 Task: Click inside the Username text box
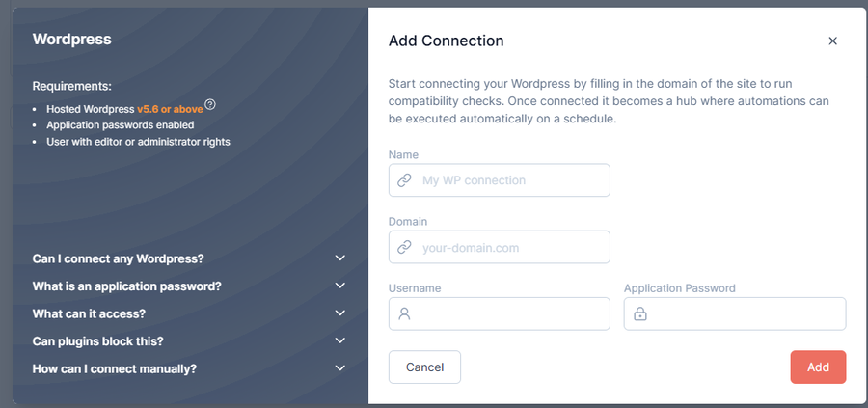click(x=500, y=313)
